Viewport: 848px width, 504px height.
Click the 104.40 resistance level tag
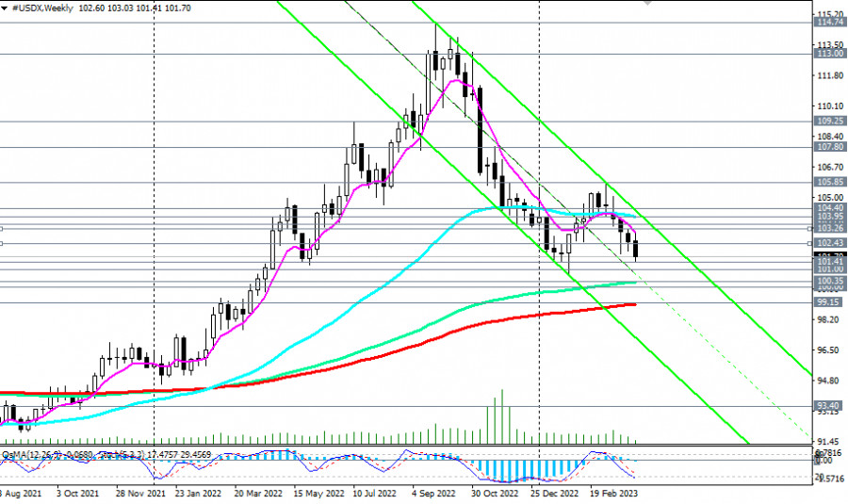click(829, 207)
